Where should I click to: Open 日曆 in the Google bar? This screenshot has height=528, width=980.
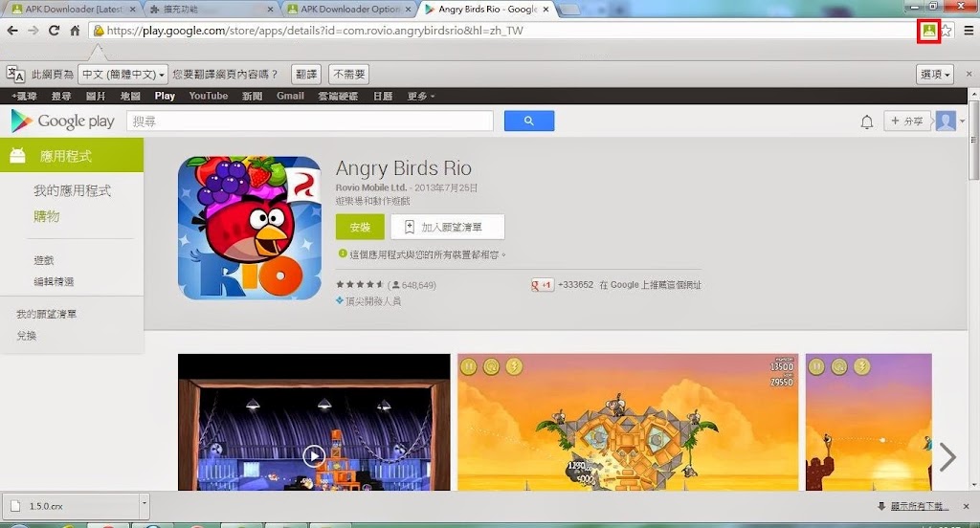tap(383, 97)
